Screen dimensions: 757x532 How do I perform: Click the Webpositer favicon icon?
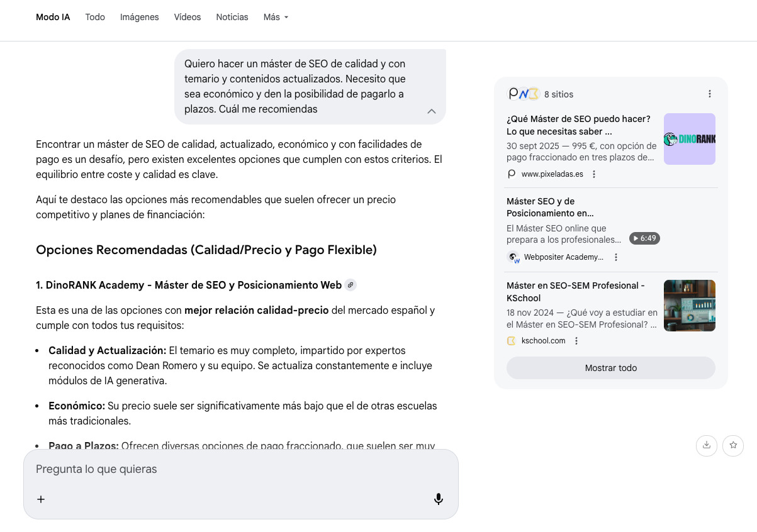513,257
